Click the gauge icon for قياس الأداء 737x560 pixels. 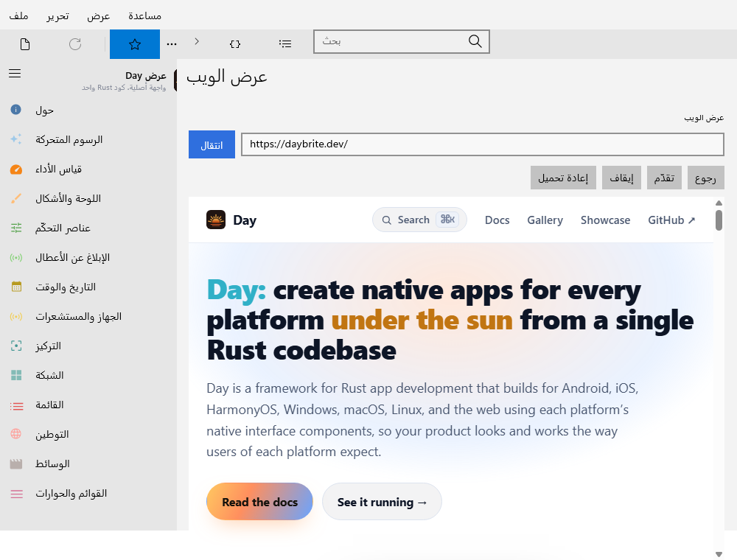pos(16,169)
